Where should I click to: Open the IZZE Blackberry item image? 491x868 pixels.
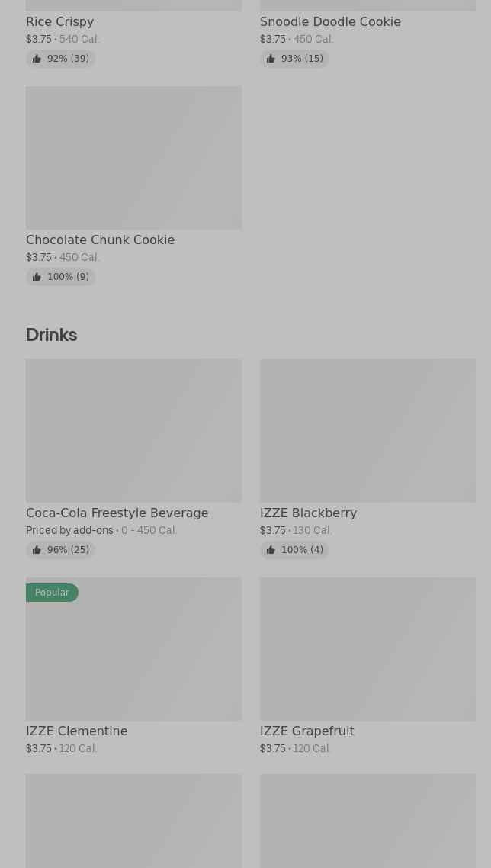[367, 431]
